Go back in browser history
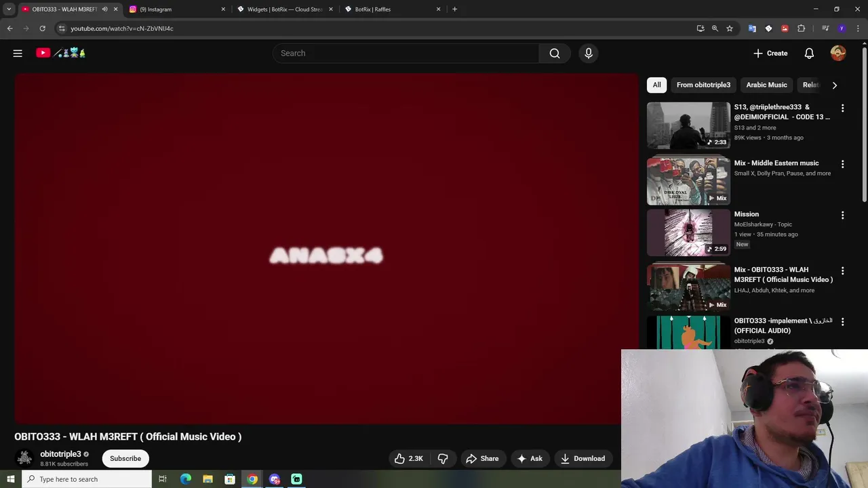 tap(9, 28)
